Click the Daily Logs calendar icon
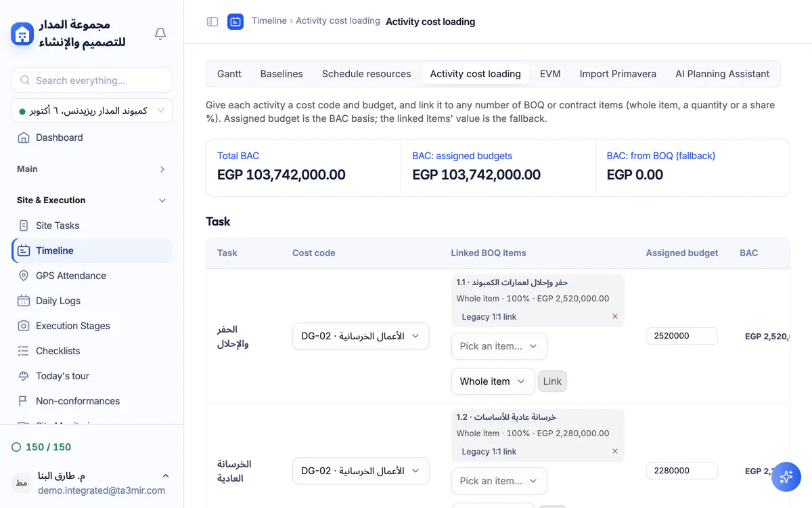Viewport: 812px width, 508px height. pos(24,301)
